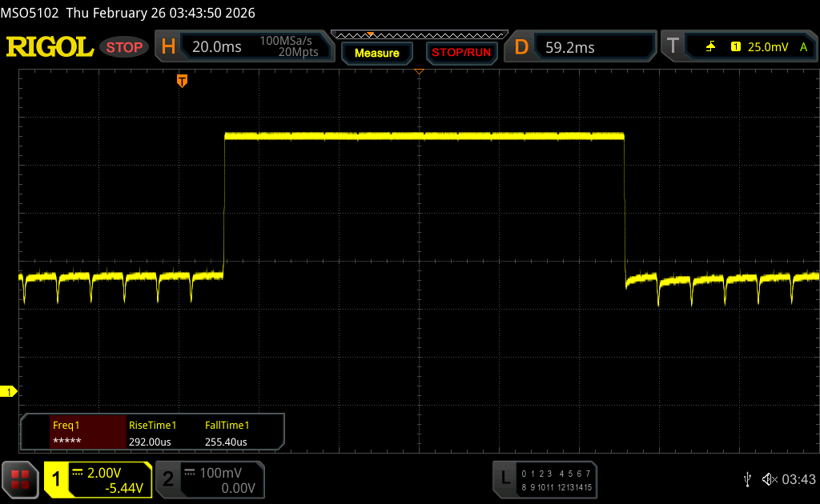The width and height of the screenshot is (820, 504).
Task: Click the red STOP status indicator
Action: [x=124, y=47]
